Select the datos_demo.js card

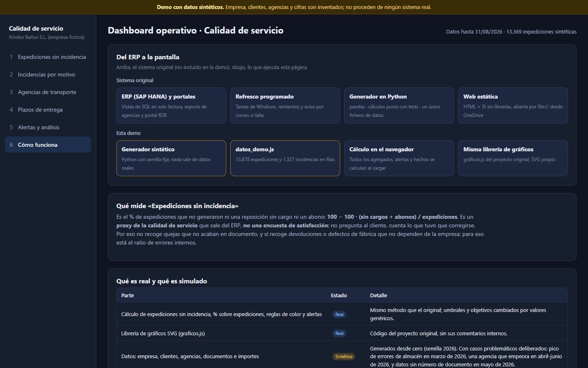point(285,158)
